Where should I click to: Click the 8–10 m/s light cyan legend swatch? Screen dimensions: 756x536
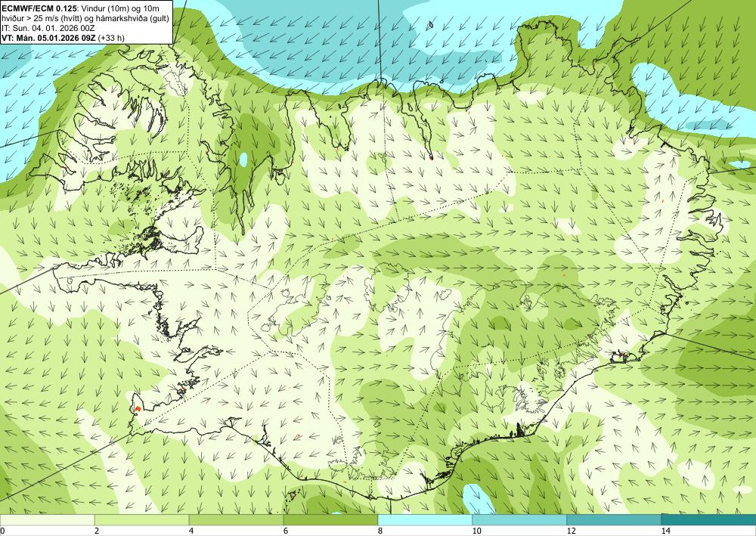pos(425,519)
